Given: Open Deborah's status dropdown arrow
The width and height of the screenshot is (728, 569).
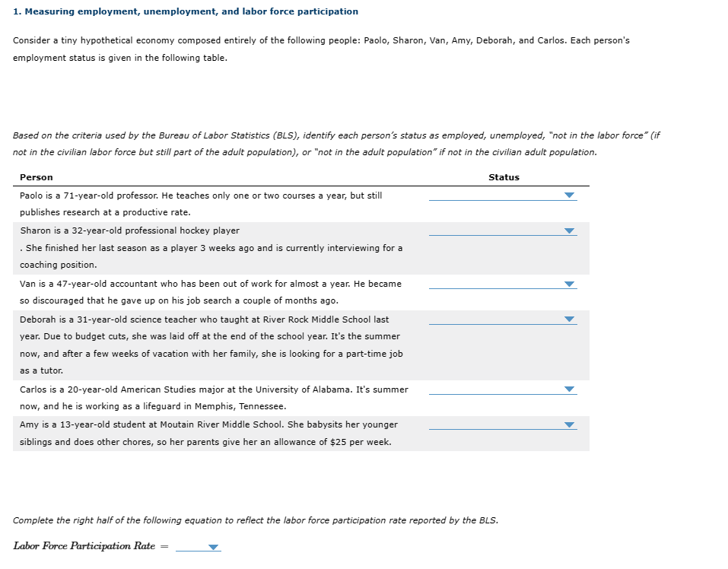Looking at the screenshot, I should [x=567, y=319].
